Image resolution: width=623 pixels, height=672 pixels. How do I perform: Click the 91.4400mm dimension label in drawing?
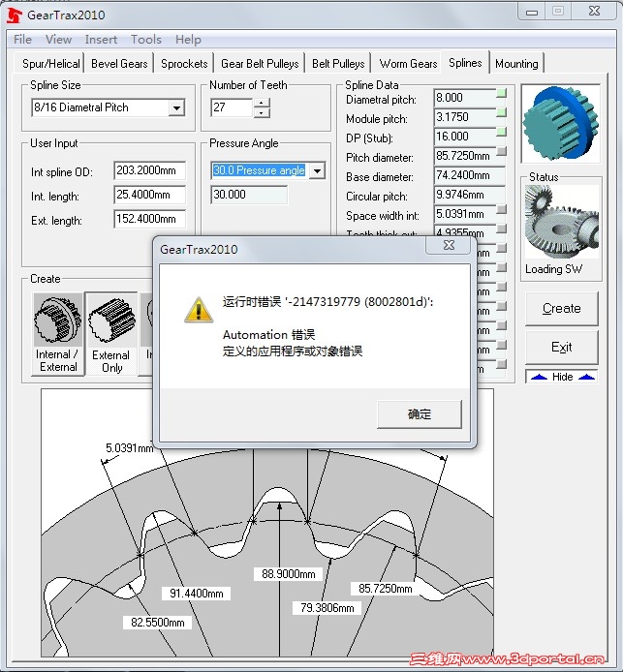[197, 594]
